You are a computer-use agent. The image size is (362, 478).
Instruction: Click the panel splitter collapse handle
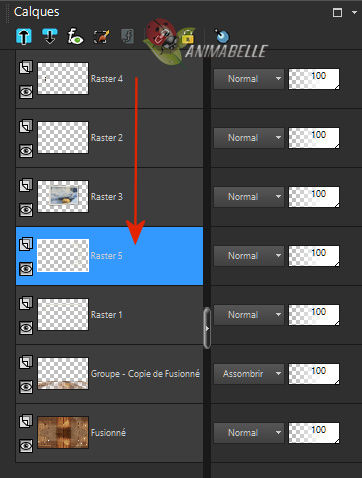point(207,328)
